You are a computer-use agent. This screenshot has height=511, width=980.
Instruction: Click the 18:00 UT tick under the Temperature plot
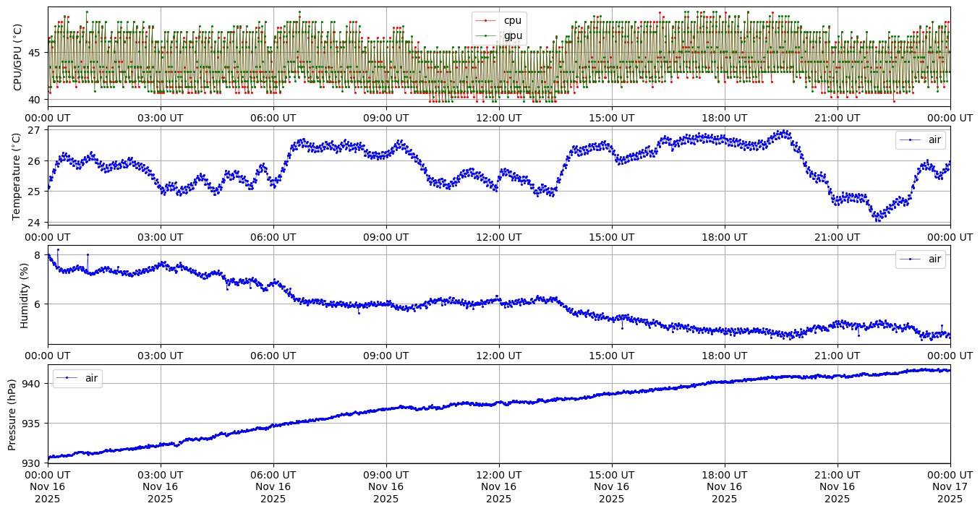[724, 237]
